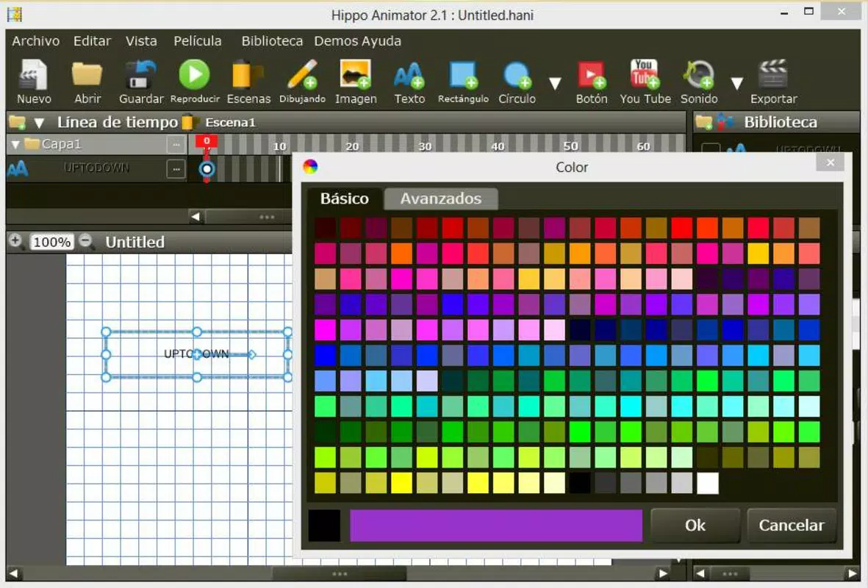Pick the white swatch in the bottom row
This screenshot has width=868, height=588.
point(707,483)
